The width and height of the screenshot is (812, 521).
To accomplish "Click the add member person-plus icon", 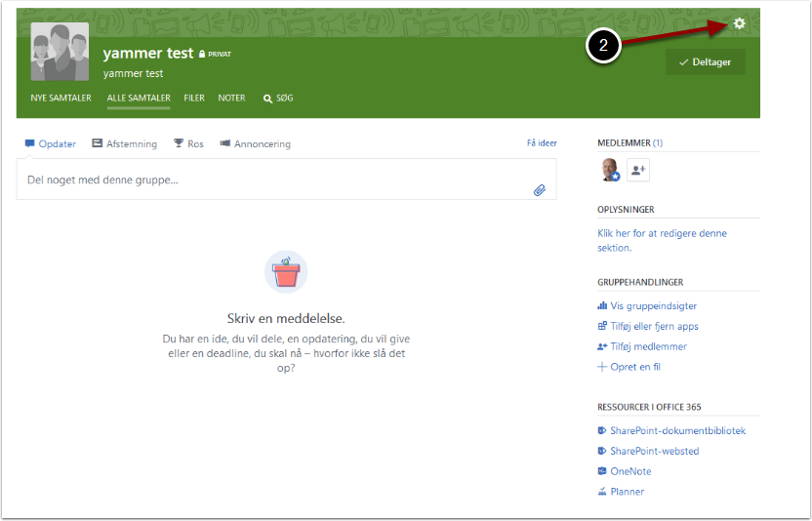I will click(638, 170).
